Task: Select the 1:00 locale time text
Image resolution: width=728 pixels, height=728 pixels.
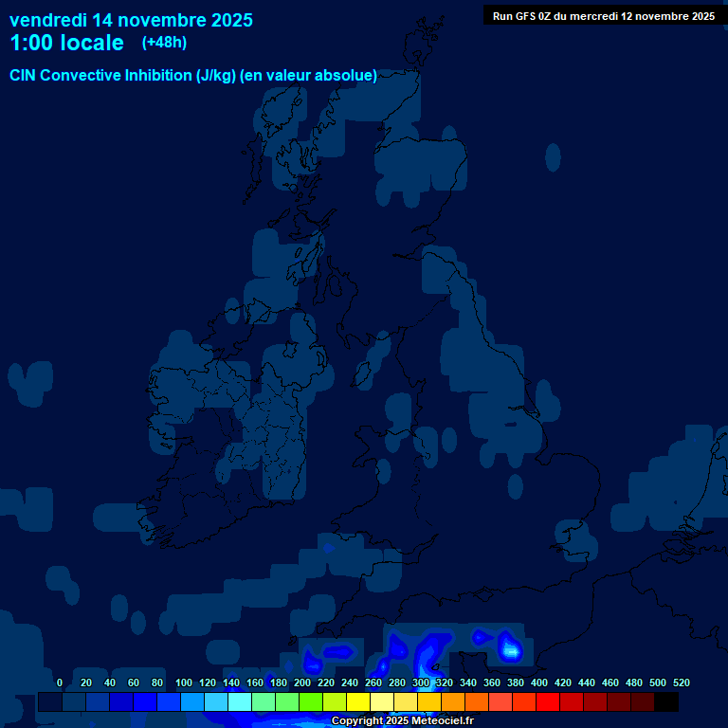Action: click(66, 43)
